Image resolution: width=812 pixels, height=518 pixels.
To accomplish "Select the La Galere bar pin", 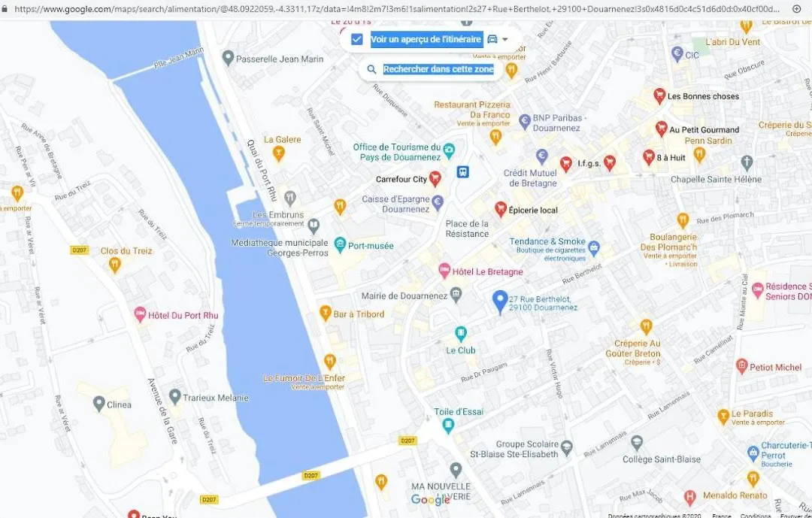I will click(279, 154).
